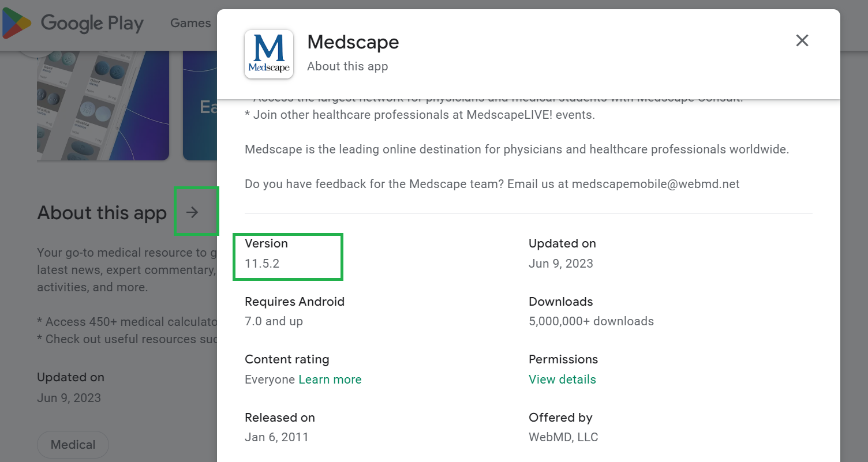Viewport: 868px width, 462px height.
Task: Click the WebMD, LLC developer name
Action: coord(563,437)
